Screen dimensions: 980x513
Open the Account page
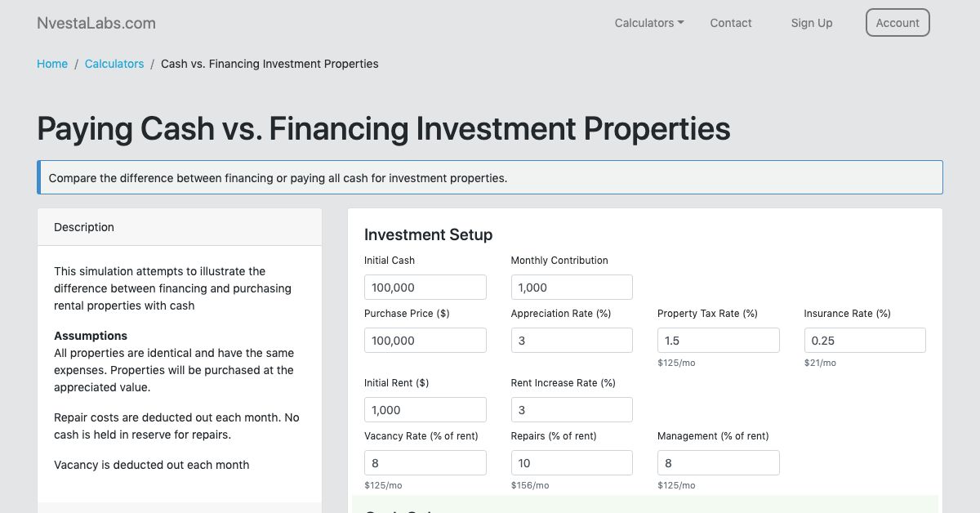[898, 23]
